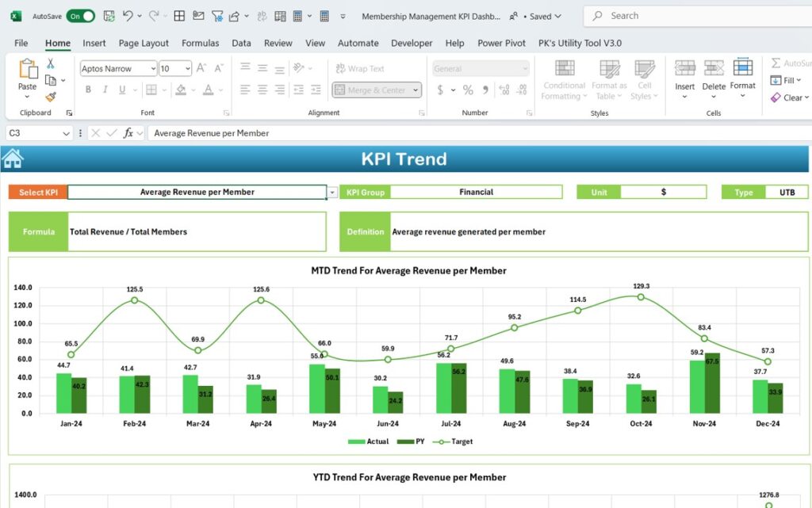Click the Financial KPI Group cell
Image resolution: width=812 pixels, height=508 pixels.
click(x=476, y=192)
